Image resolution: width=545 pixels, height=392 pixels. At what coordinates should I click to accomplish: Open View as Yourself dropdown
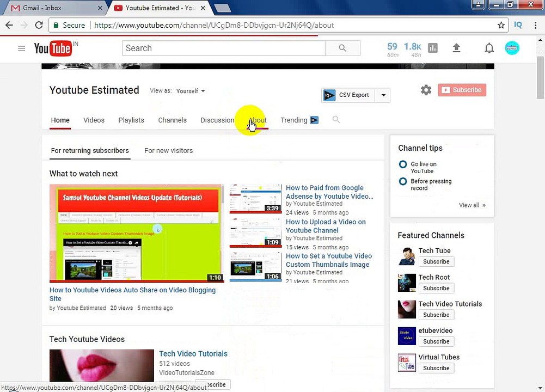click(191, 91)
